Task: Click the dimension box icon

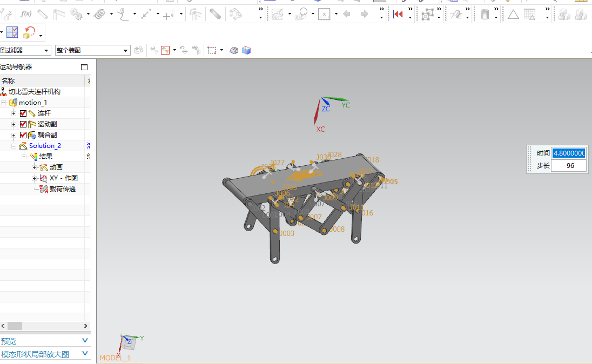Action: (x=324, y=15)
